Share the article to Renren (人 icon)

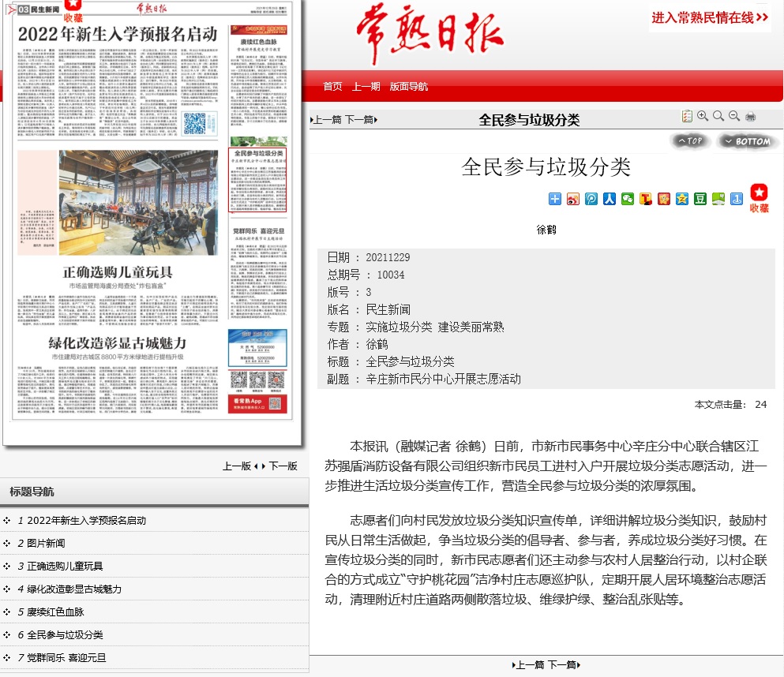(609, 199)
